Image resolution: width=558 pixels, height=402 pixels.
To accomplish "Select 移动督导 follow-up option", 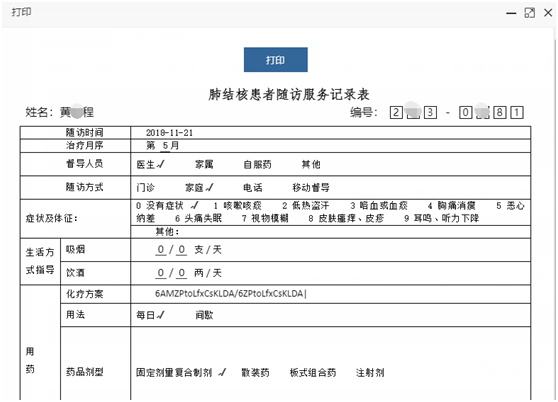I will point(311,187).
